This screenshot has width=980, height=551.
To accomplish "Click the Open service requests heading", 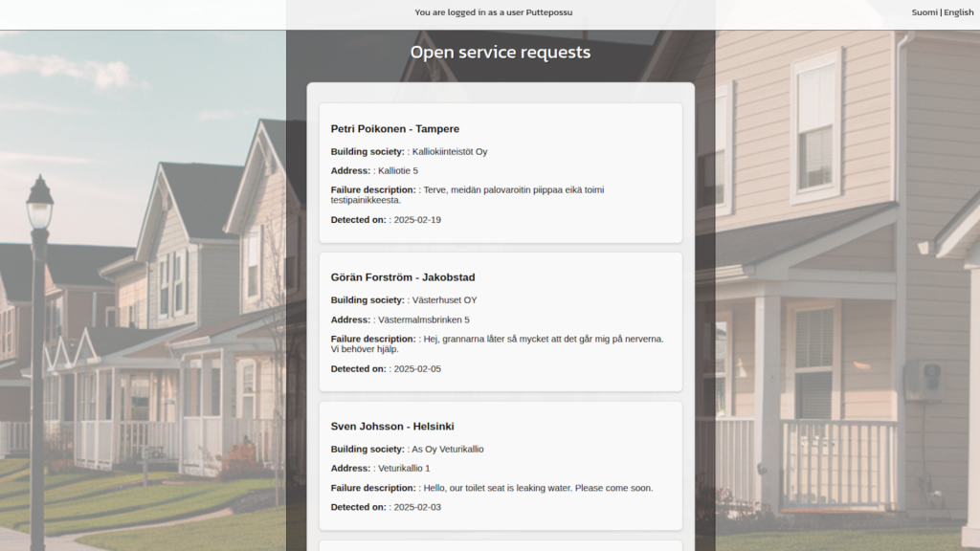I will coord(500,53).
